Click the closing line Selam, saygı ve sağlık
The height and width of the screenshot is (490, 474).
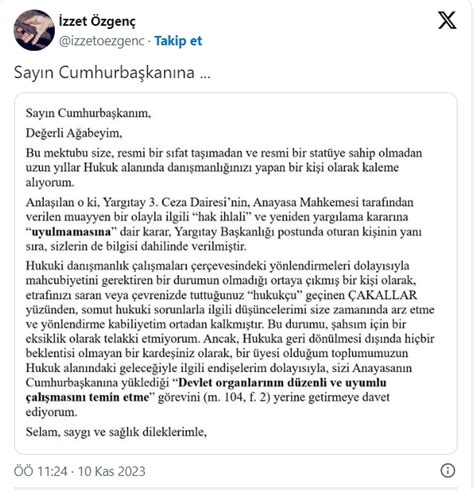[116, 432]
